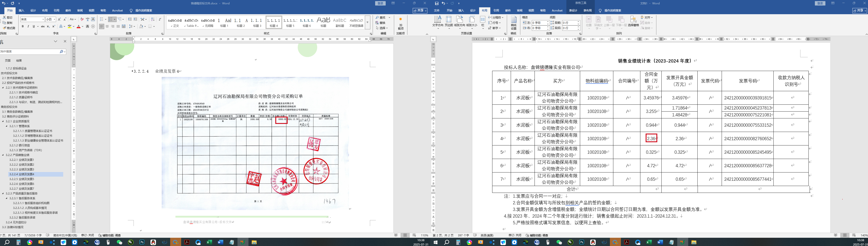868x246 pixels.
Task: Justify the paragraph text on both sides
Action: (118, 26)
